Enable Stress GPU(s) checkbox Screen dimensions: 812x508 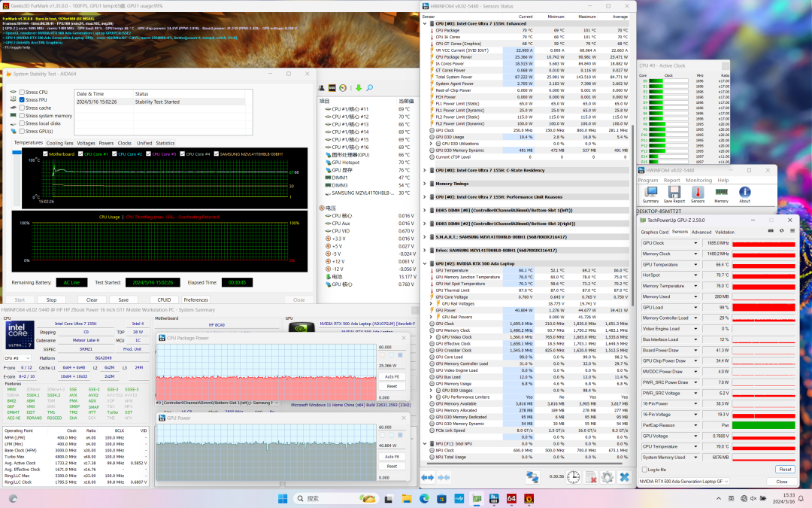(x=22, y=131)
